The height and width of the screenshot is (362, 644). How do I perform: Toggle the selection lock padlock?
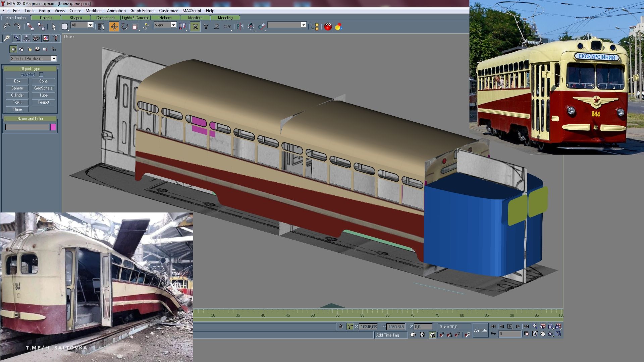(x=340, y=326)
